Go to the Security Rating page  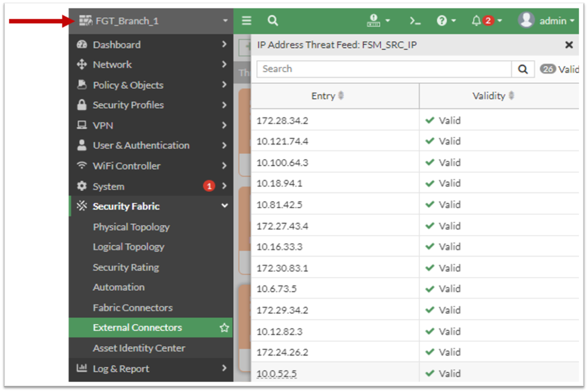point(126,267)
